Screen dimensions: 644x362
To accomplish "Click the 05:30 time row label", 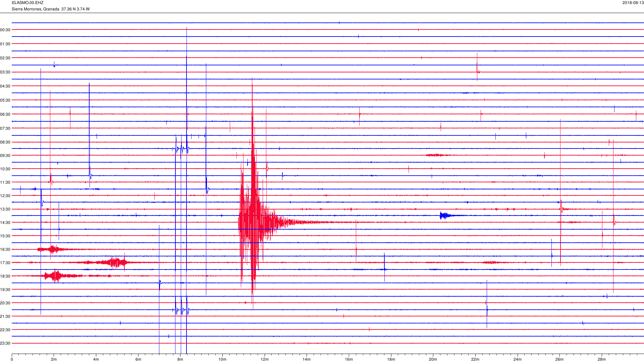I will click(x=5, y=100).
